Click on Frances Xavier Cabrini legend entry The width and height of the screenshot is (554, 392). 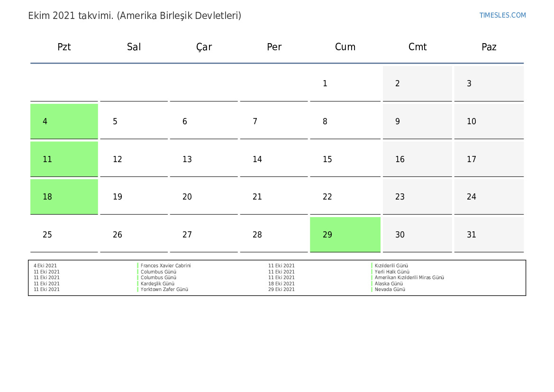point(165,266)
